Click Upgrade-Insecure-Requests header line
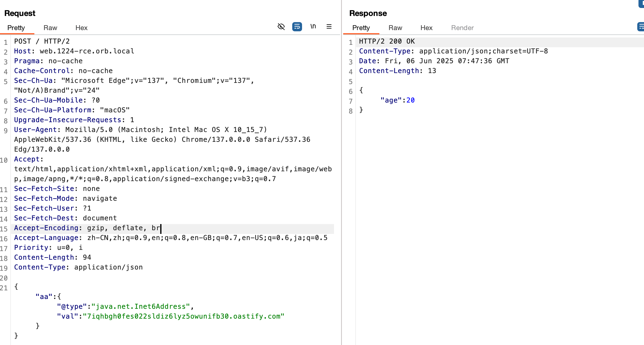 point(74,120)
